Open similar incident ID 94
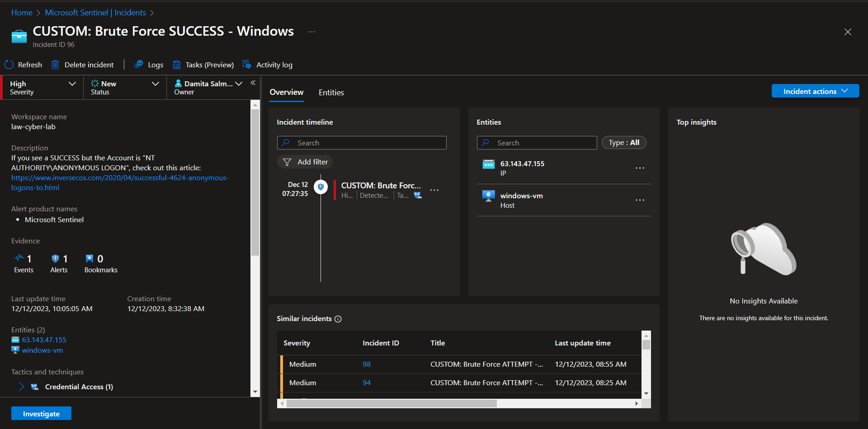868x429 pixels. [x=367, y=383]
